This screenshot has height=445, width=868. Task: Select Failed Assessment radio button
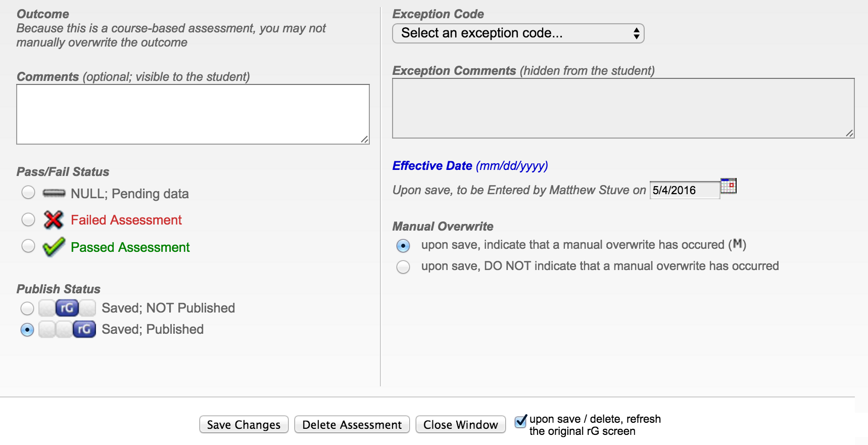[x=28, y=219]
